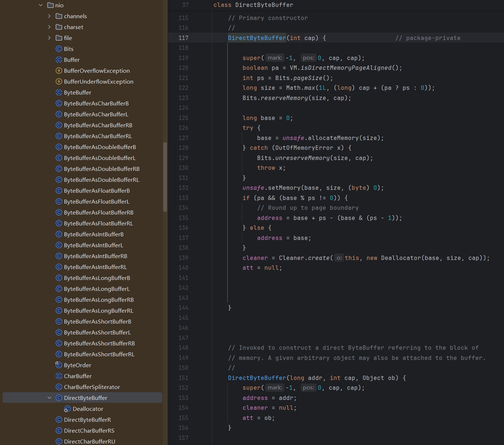Click the ByteBufferAsLongBufferB class icon
This screenshot has width=504, height=445.
(59, 278)
